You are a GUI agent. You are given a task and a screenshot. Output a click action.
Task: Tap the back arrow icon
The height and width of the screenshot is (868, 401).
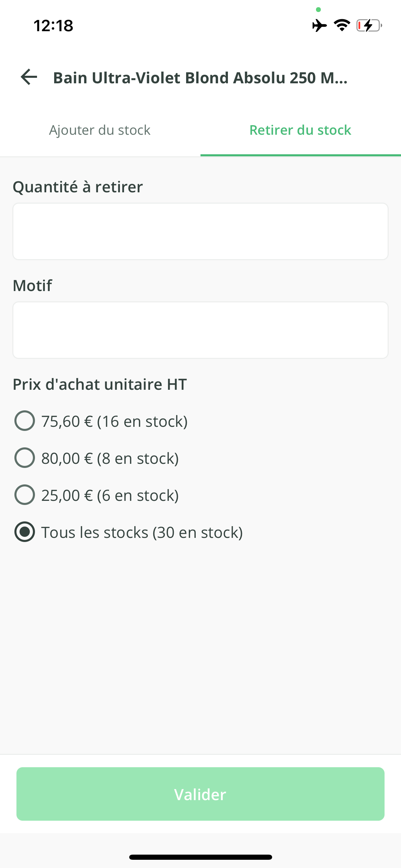(x=29, y=77)
